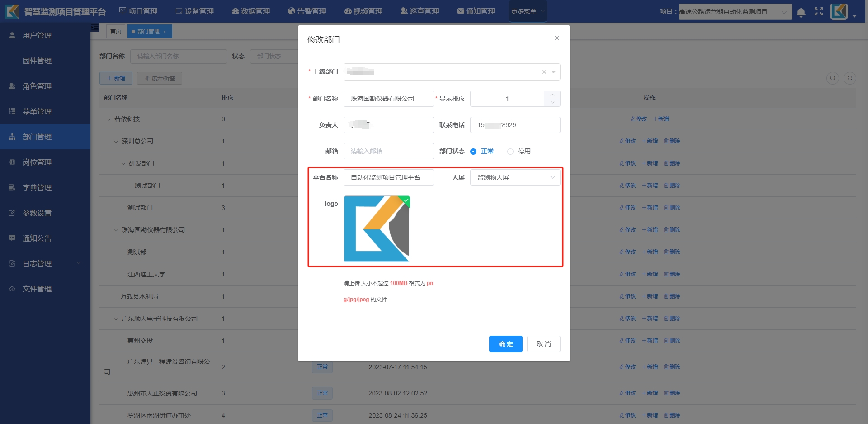
Task: Click the 取消 button
Action: pos(543,344)
